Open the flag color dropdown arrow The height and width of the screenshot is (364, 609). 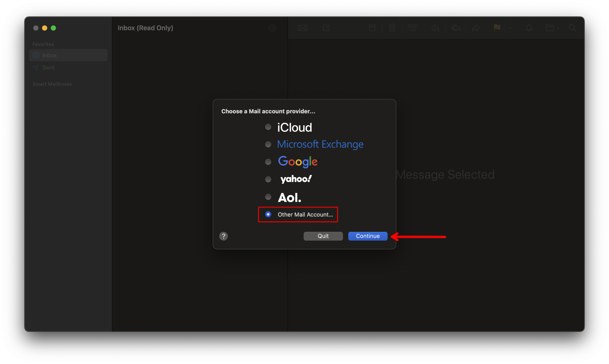pos(511,28)
